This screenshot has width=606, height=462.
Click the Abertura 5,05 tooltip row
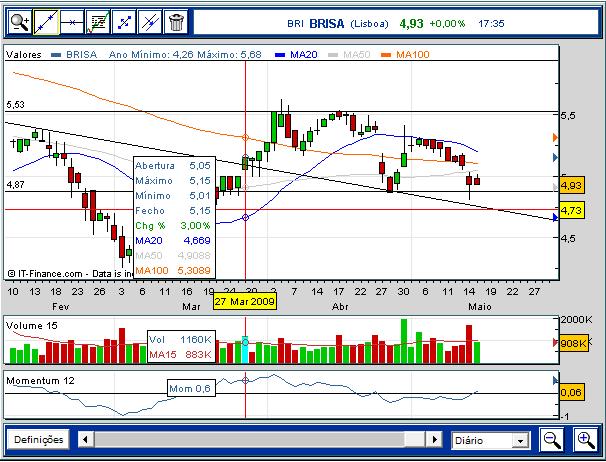(173, 165)
